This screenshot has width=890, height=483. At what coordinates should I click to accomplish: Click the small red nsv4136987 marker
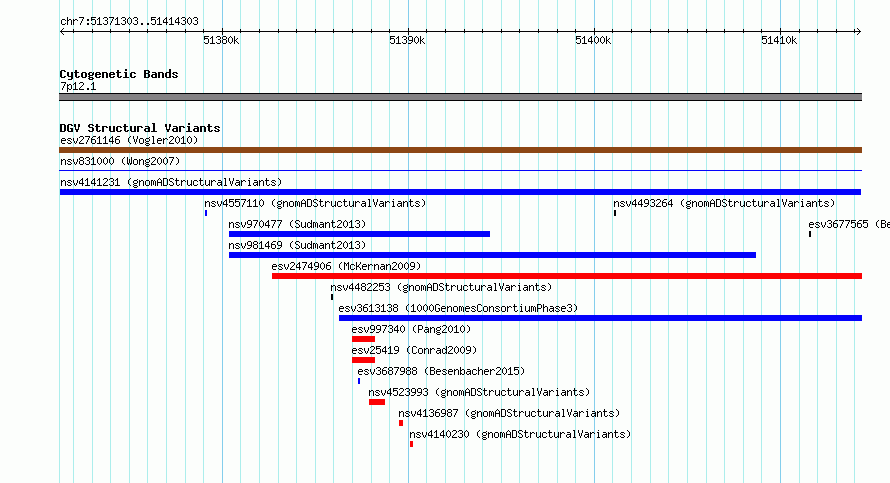pyautogui.click(x=401, y=423)
